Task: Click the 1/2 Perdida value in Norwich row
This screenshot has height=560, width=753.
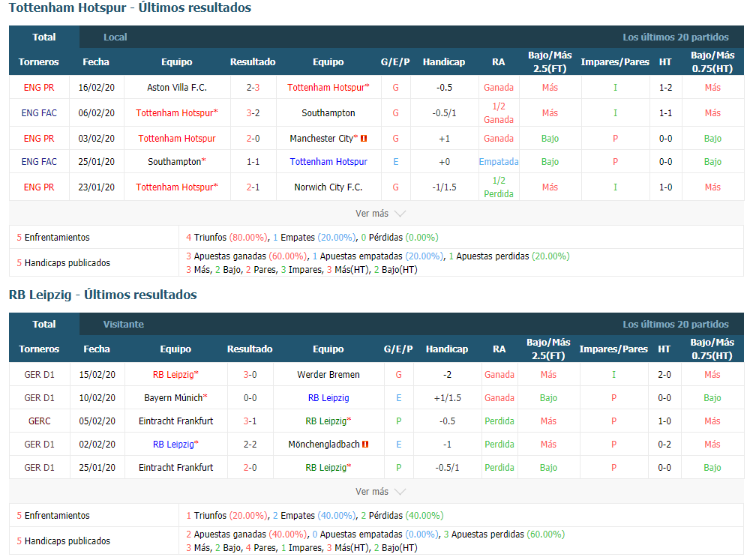Action: (499, 187)
